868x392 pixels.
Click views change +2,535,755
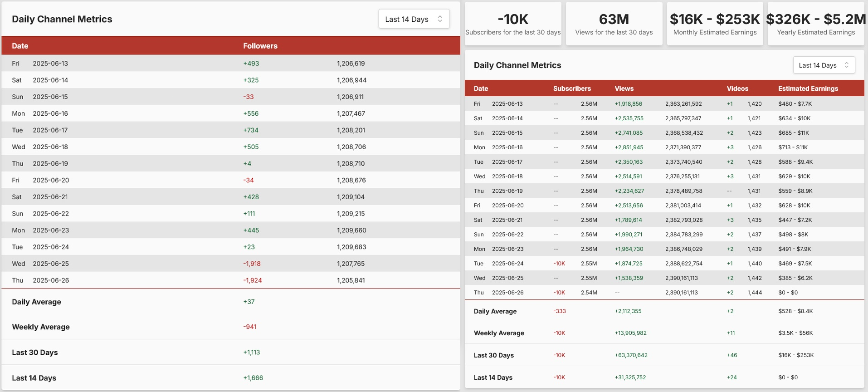629,118
